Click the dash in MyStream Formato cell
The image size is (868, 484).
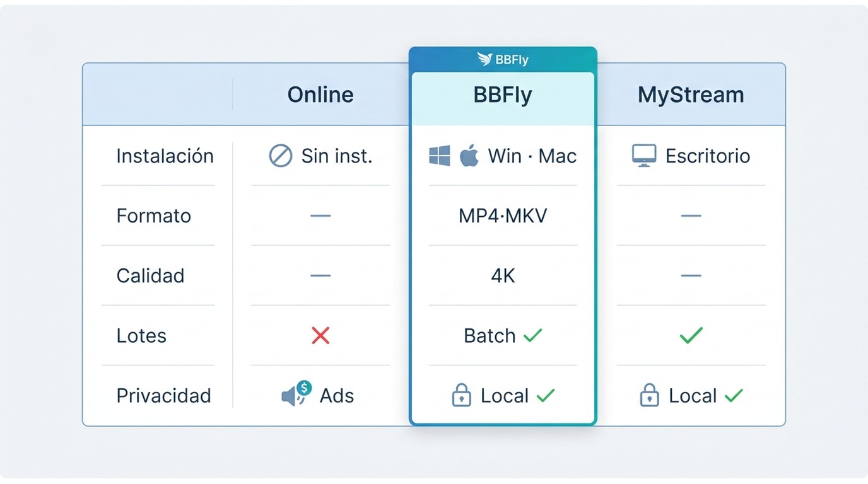[x=691, y=216]
